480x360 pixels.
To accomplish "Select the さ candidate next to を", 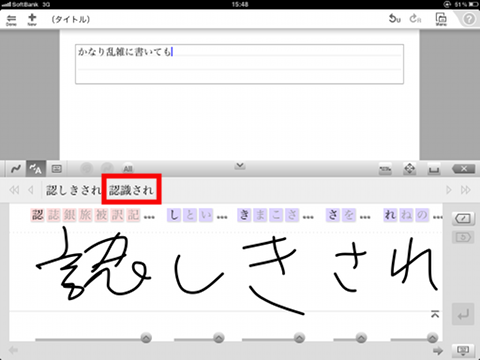I will tap(333, 215).
